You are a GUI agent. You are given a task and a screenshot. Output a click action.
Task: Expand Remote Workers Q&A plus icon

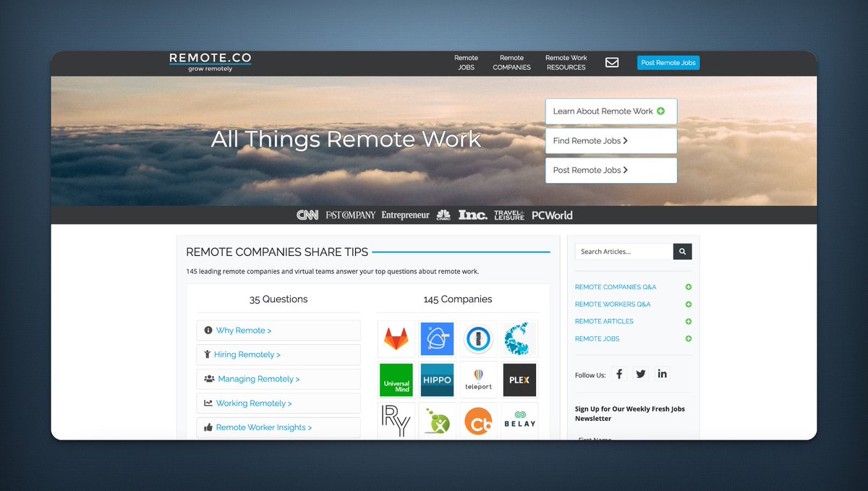coord(689,304)
